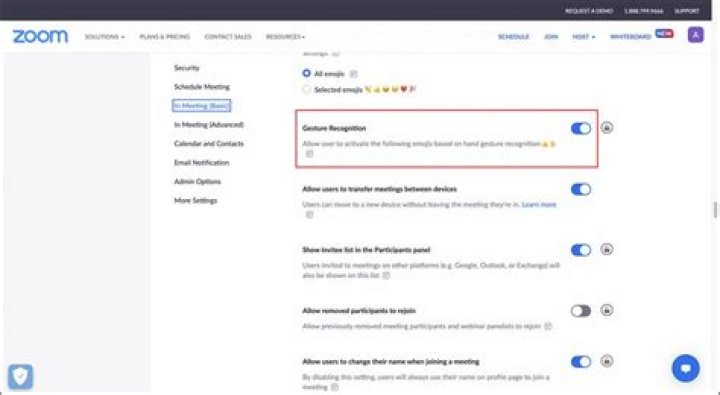This screenshot has width=720, height=395.
Task: Disable the Gesture Recognition toggle
Action: click(581, 129)
